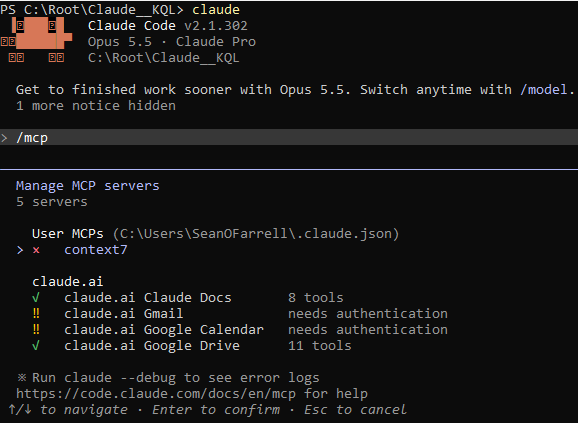Open the code.claude.com/docs/en/mcp help link
The width and height of the screenshot is (578, 423).
point(156,394)
